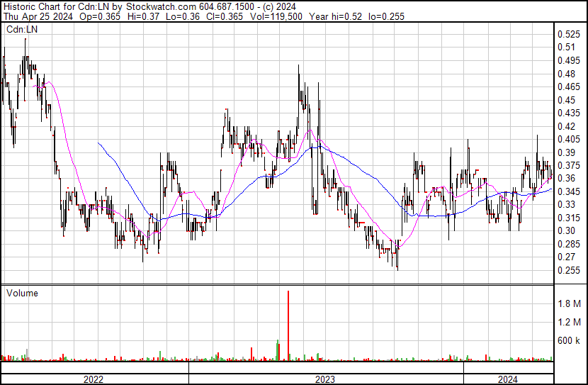
Task: Click the 0.525 price axis label
Action: pos(568,34)
